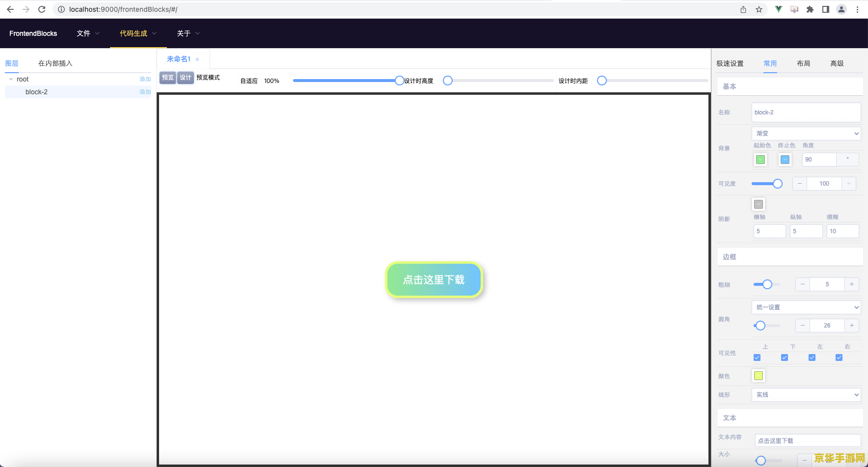Image resolution: width=868 pixels, height=467 pixels.
Task: Toggle the 右 border visibility checkbox
Action: 839,357
